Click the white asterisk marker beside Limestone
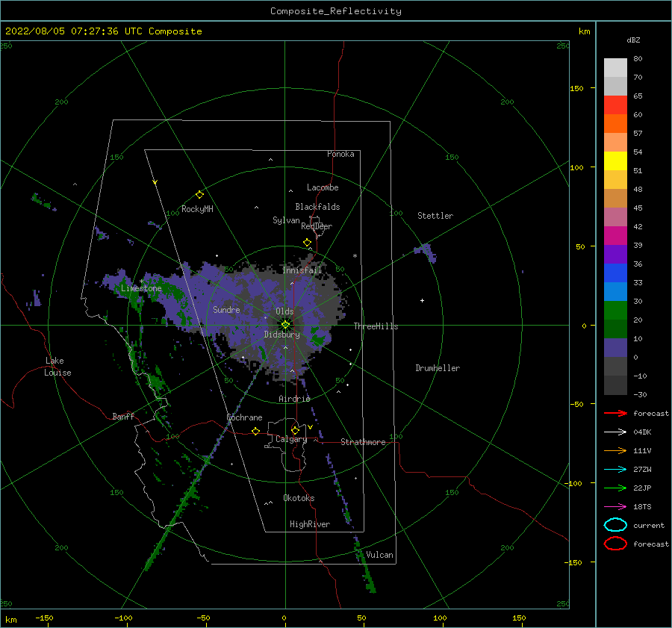The image size is (672, 628). tap(141, 282)
